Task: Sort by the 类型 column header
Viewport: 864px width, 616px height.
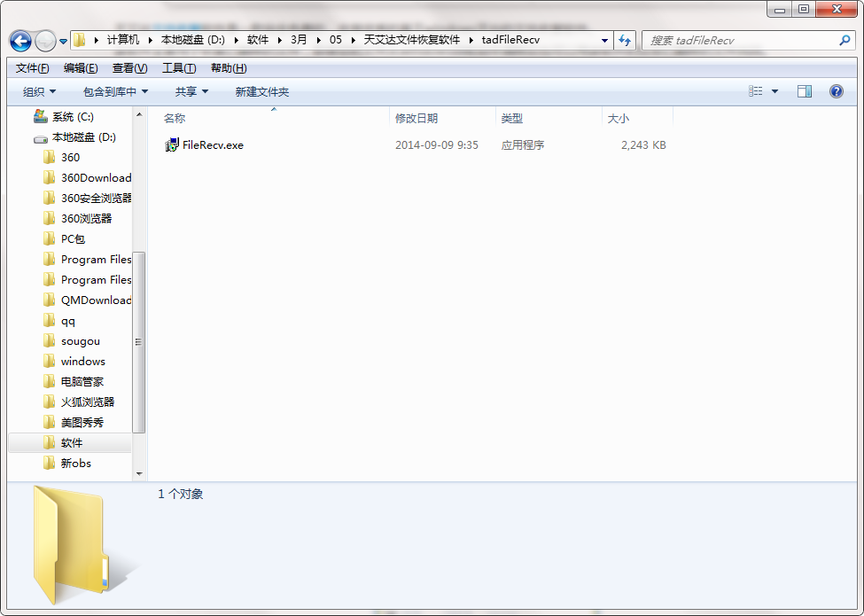Action: tap(512, 118)
